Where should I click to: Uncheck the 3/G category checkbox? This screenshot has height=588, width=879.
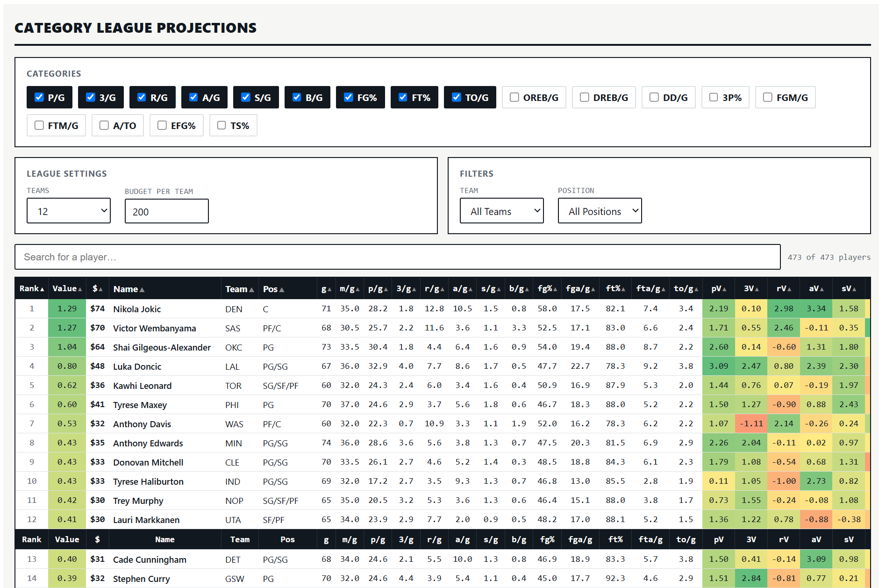[91, 97]
